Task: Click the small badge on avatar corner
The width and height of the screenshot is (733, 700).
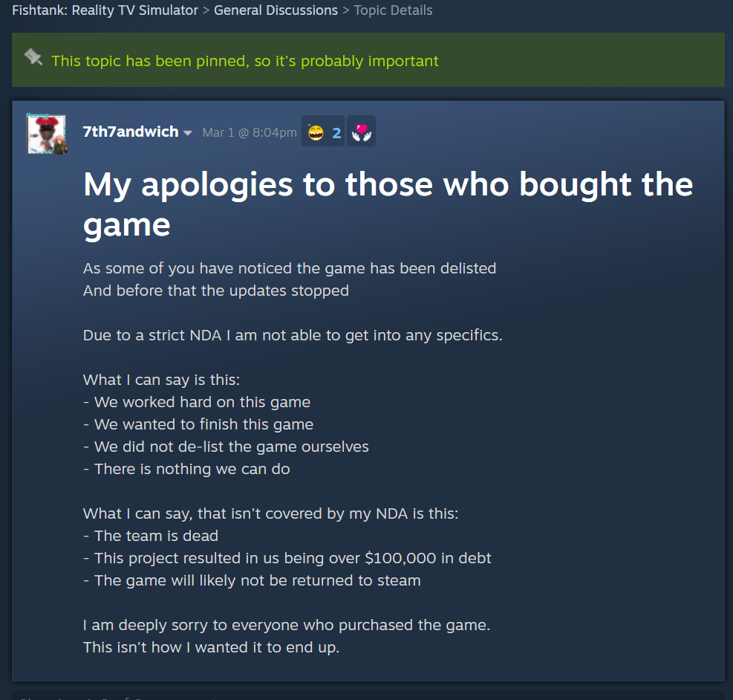Action: click(60, 146)
